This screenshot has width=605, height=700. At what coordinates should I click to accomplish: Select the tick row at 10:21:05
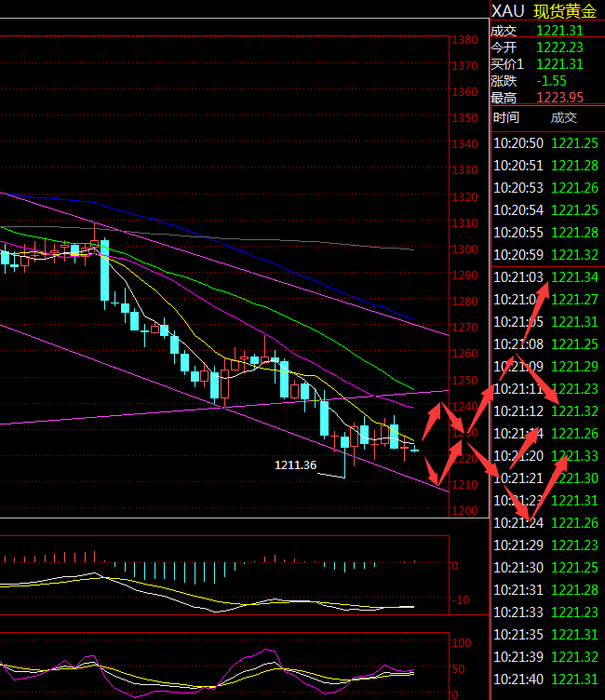[545, 321]
